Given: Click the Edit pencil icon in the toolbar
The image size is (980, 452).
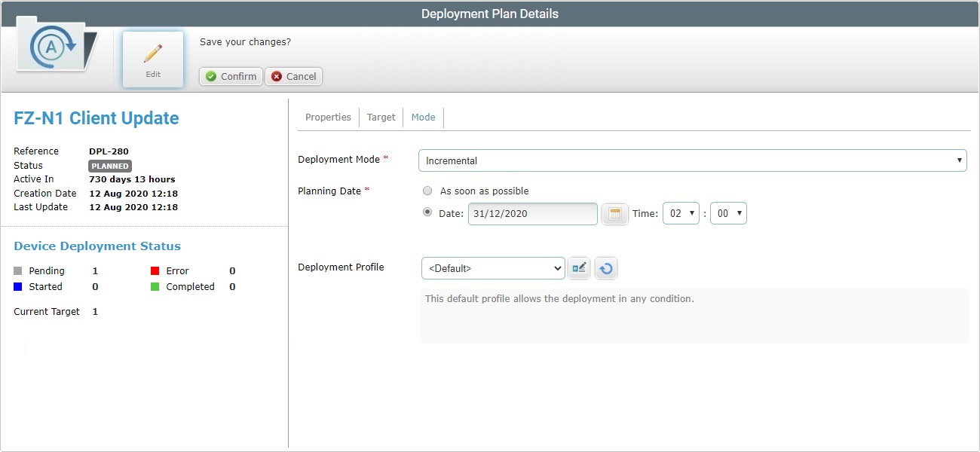Looking at the screenshot, I should tap(152, 53).
